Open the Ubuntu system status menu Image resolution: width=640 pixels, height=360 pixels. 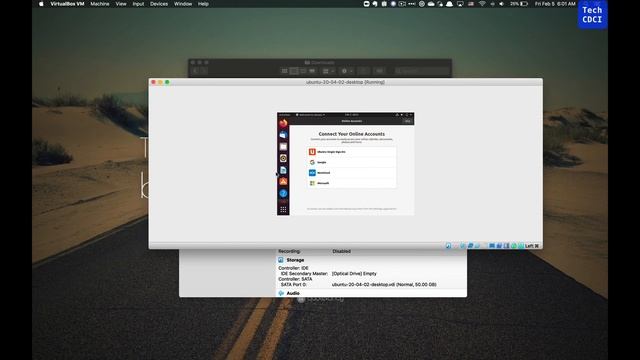[404, 115]
